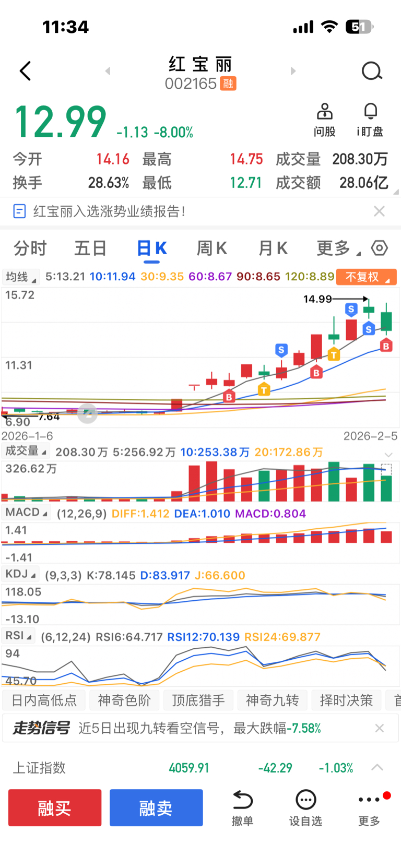Expand the 更多 chart period dropdown
Viewport: 401px width, 868px height.
338,248
